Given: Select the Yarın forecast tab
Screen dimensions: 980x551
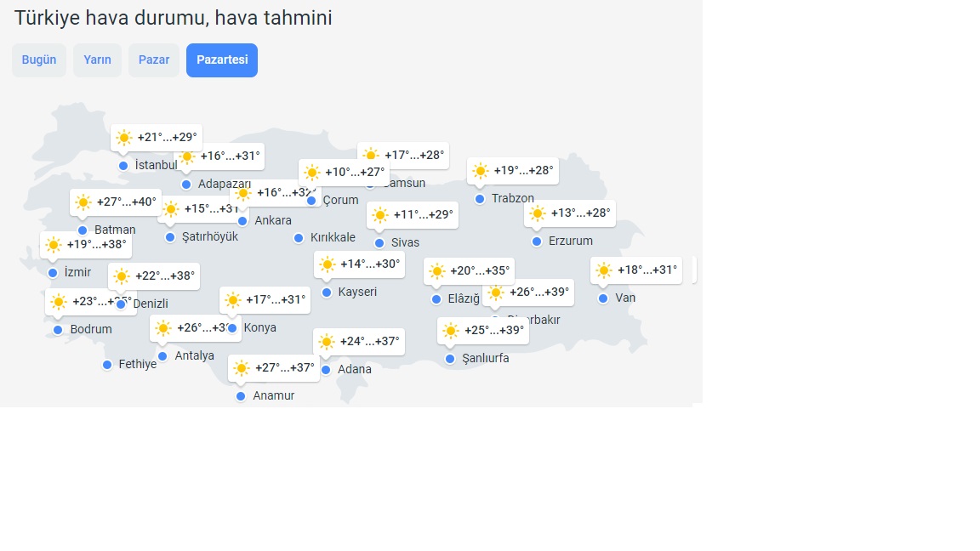Looking at the screenshot, I should point(97,60).
